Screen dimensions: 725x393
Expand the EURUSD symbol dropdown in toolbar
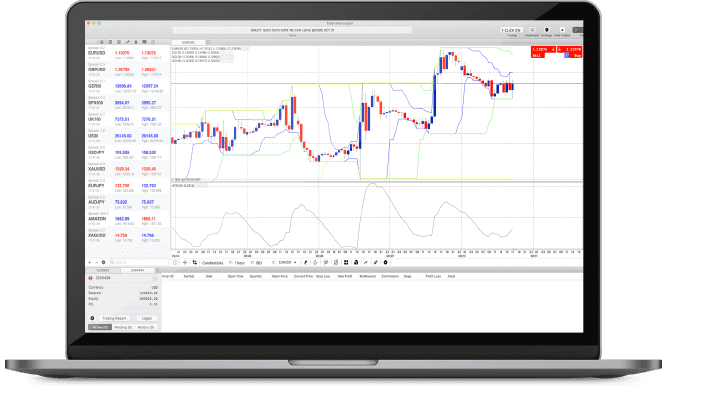click(287, 263)
